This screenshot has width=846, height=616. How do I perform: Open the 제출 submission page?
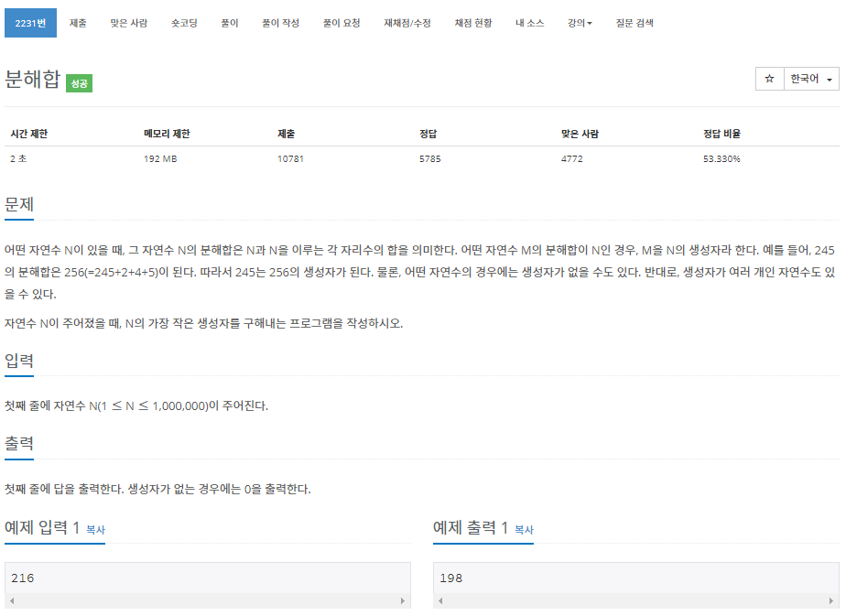pos(78,24)
